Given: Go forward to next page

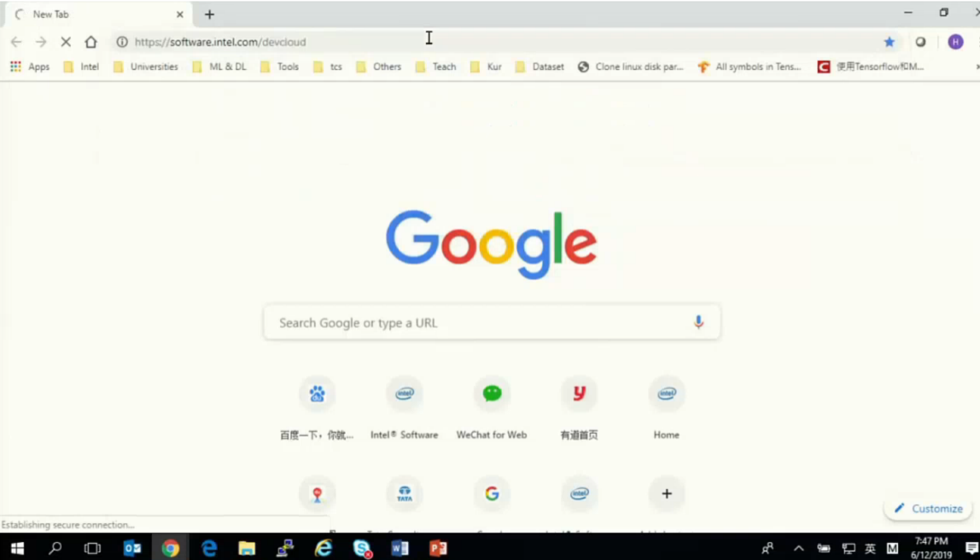Looking at the screenshot, I should pyautogui.click(x=41, y=42).
